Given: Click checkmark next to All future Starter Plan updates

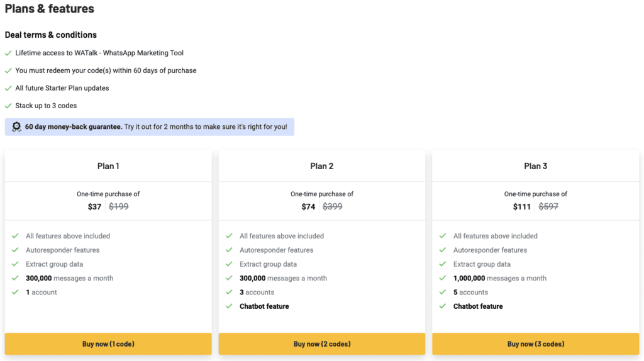Looking at the screenshot, I should (x=8, y=88).
